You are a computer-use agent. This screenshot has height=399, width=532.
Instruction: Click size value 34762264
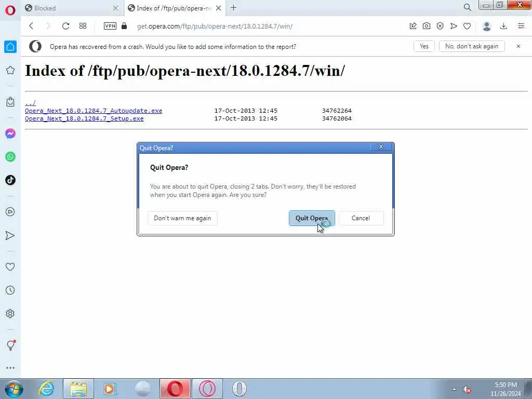click(337, 111)
